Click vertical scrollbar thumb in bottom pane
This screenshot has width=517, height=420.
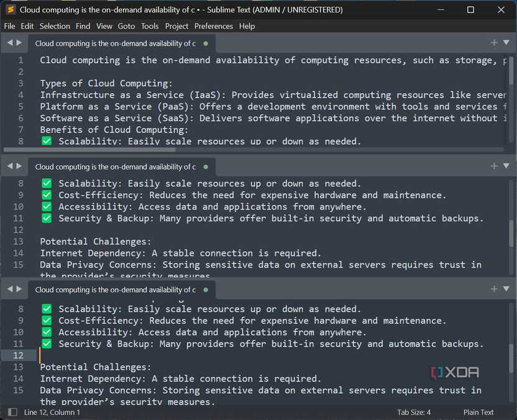click(511, 358)
